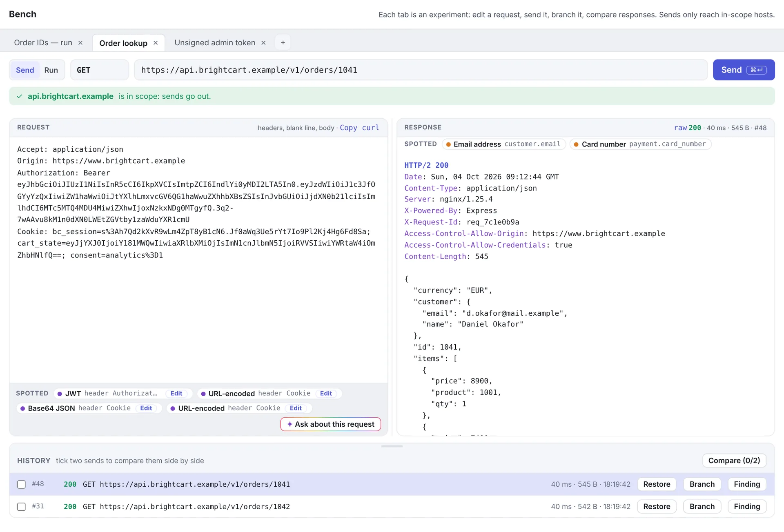Add a new experiment tab with plus
This screenshot has height=532, width=784.
click(283, 42)
